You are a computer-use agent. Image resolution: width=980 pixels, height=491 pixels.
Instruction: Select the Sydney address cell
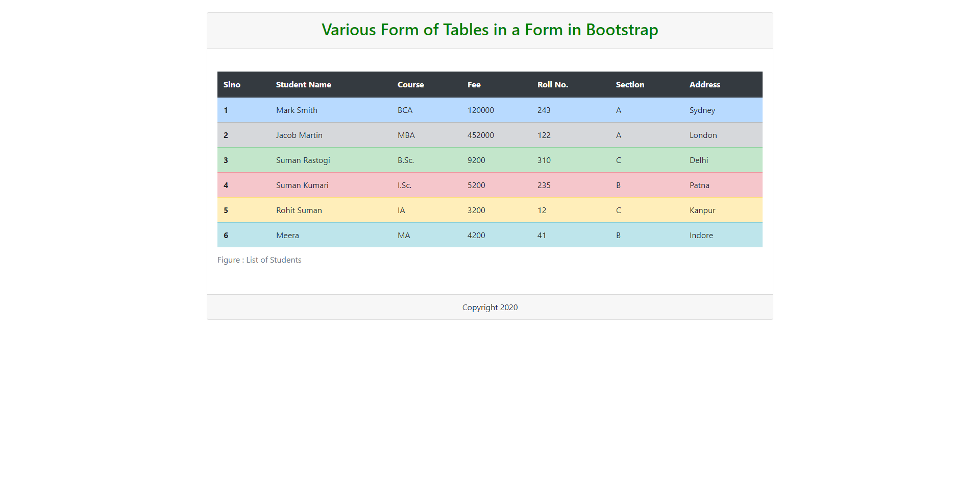coord(702,110)
